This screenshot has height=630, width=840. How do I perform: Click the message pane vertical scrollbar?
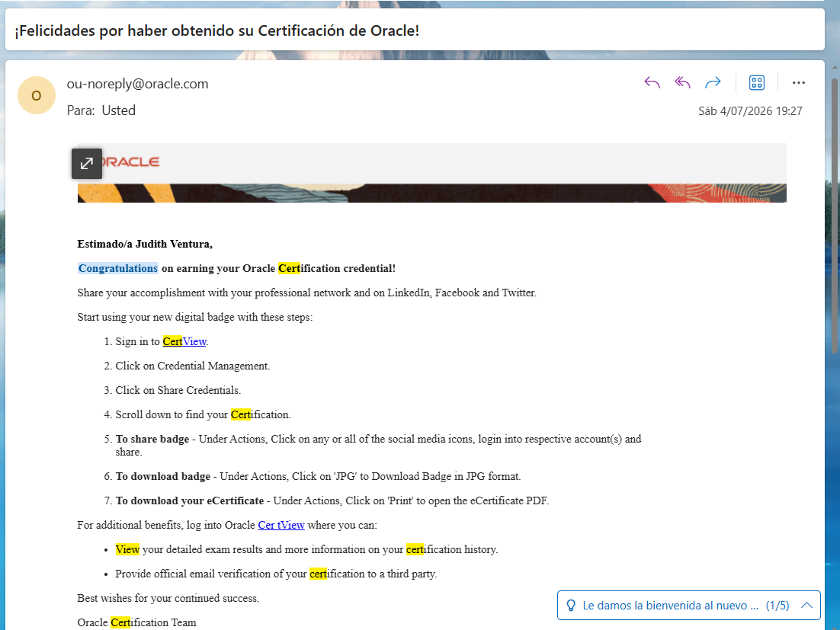click(x=834, y=215)
